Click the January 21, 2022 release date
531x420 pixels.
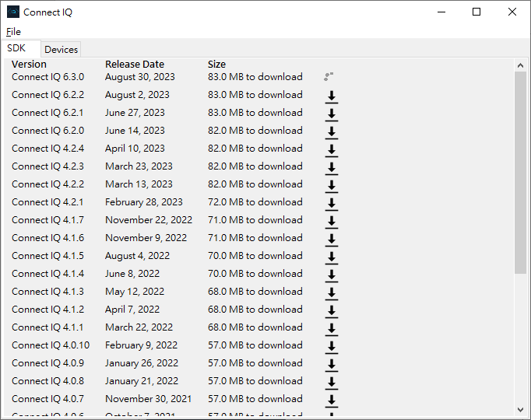(142, 381)
